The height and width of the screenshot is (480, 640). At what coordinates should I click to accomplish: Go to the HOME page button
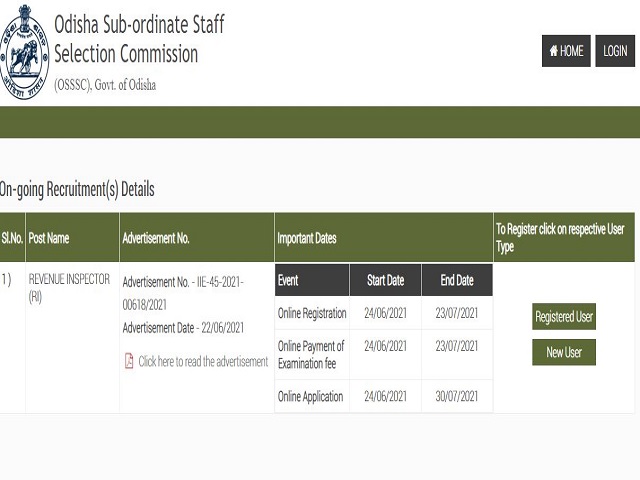click(566, 51)
